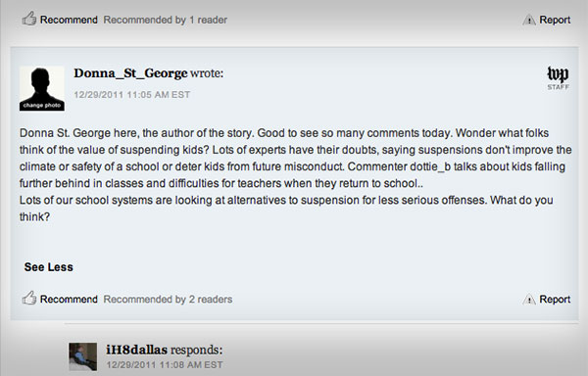Click the warning triangle icon in top Report
588x376 pixels.
pos(529,20)
